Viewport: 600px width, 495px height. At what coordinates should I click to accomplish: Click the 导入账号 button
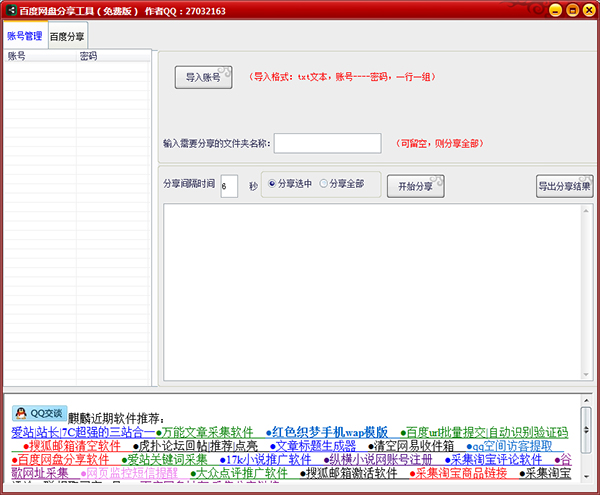[203, 77]
